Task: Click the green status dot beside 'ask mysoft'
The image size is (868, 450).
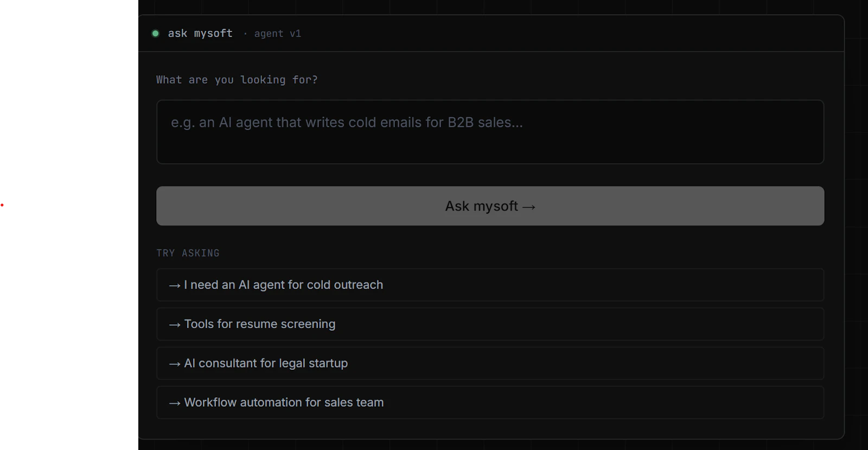Action: [155, 34]
